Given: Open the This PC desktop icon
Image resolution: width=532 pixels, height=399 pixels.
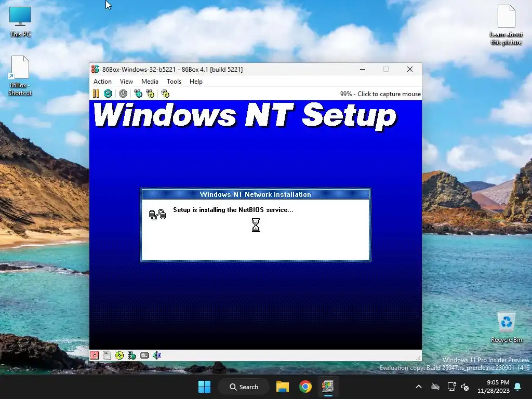Looking at the screenshot, I should tap(20, 22).
